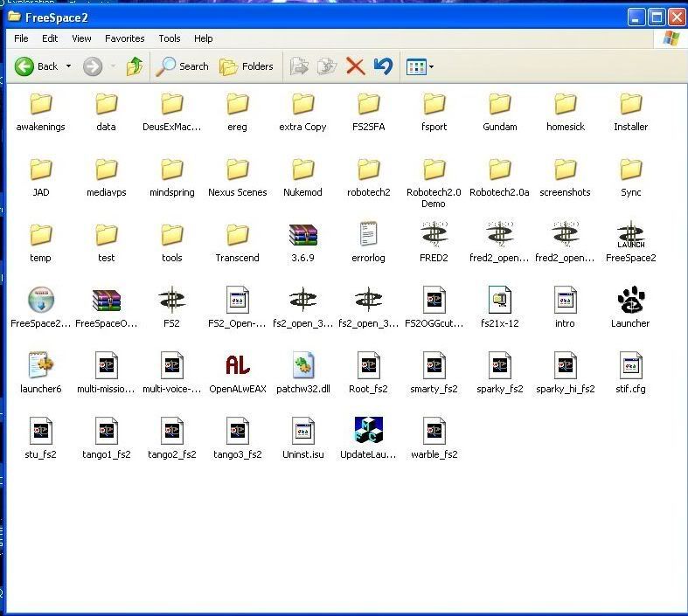Image resolution: width=688 pixels, height=616 pixels.
Task: Open the File menu
Action: point(21,38)
